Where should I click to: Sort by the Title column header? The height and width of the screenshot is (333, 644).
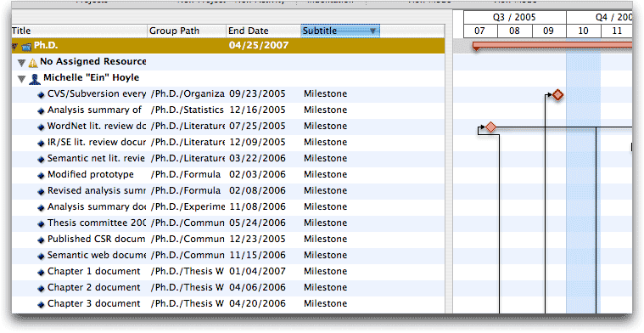(x=79, y=31)
